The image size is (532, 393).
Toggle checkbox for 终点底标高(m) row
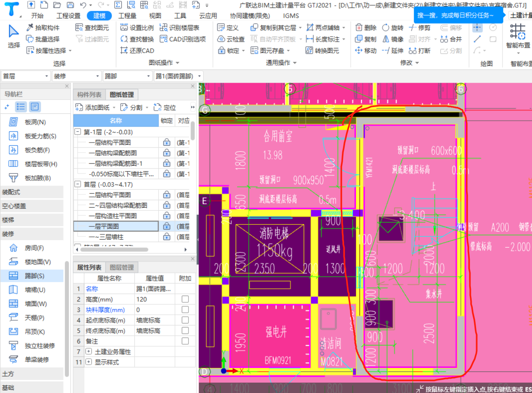[185, 330]
